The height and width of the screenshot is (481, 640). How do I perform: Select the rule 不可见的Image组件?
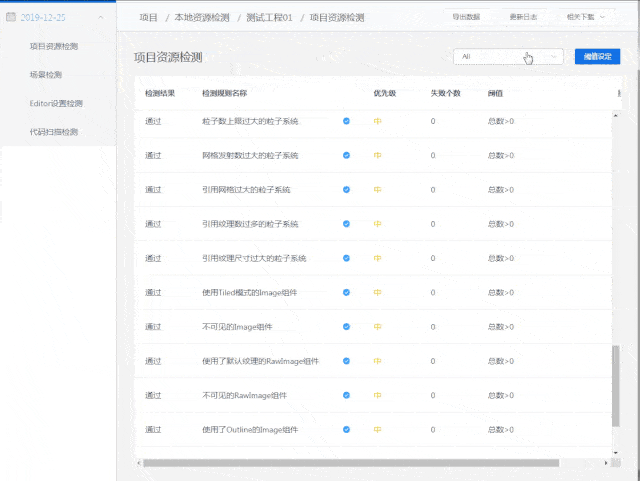[x=237, y=327]
